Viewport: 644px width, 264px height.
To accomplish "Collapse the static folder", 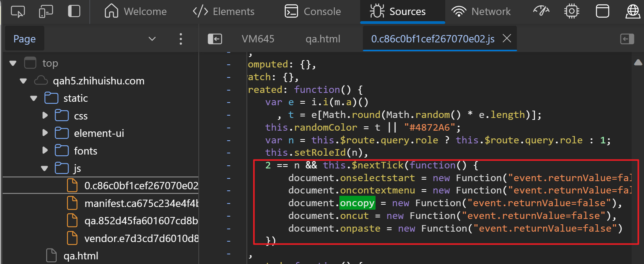I will tap(34, 98).
